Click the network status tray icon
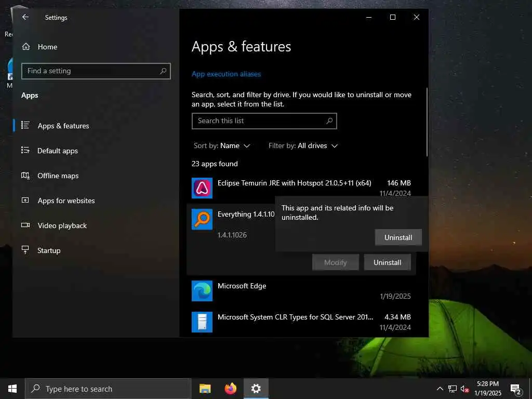This screenshot has width=532, height=399. click(453, 389)
